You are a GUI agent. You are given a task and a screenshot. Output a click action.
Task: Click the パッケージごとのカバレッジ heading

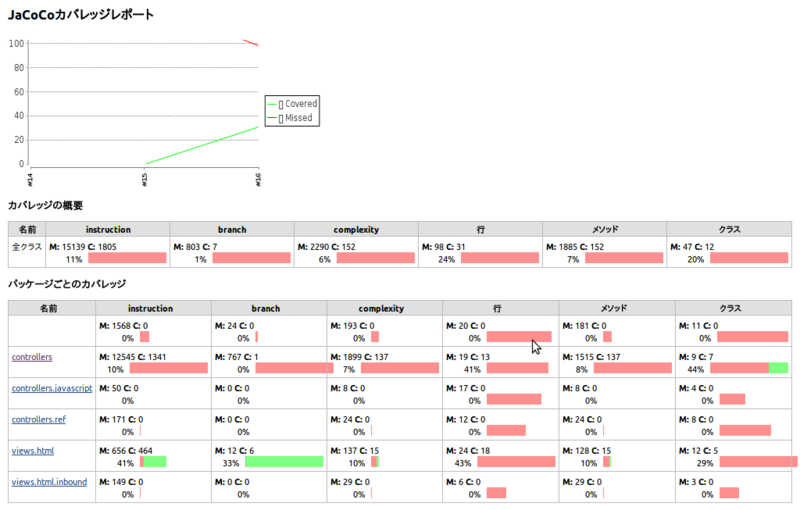click(67, 284)
